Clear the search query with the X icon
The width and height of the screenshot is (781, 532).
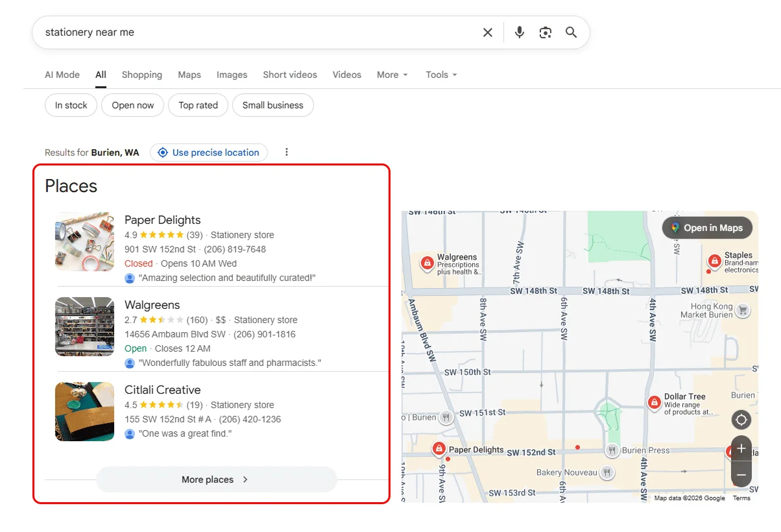point(488,32)
